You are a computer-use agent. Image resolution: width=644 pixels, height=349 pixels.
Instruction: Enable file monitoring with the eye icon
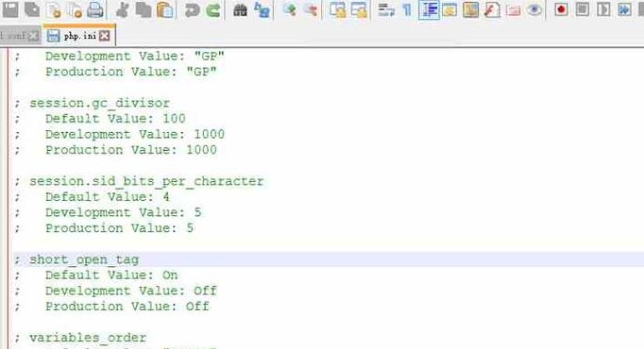(534, 9)
